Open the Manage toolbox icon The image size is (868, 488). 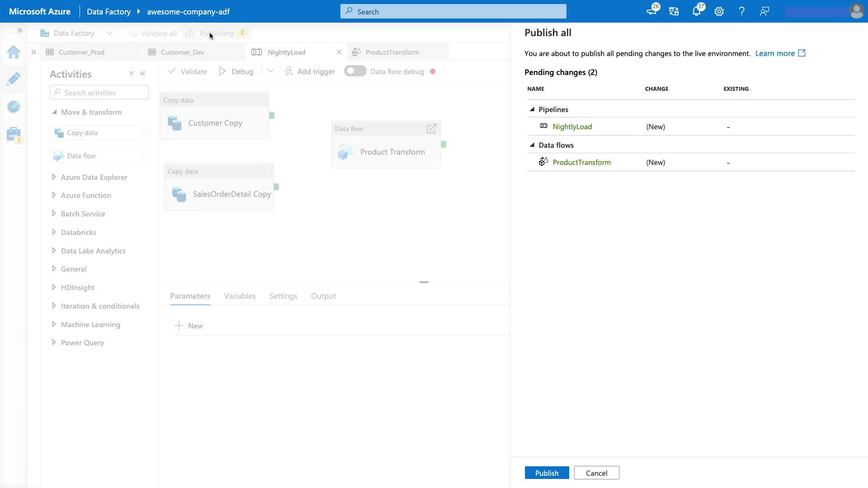14,134
